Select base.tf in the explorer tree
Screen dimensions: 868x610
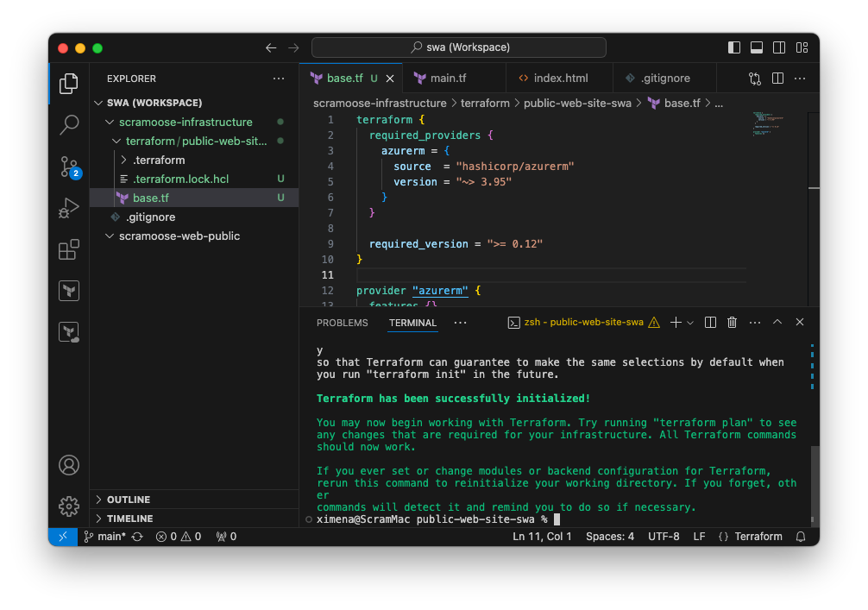coord(194,198)
